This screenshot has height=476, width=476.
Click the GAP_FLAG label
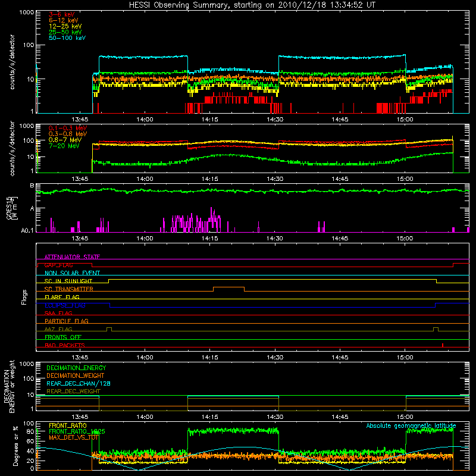pyautogui.click(x=58, y=265)
